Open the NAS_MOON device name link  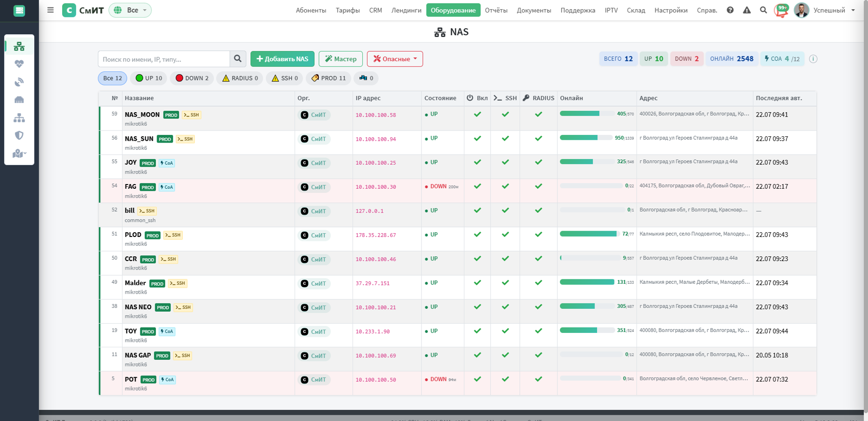[x=142, y=115]
